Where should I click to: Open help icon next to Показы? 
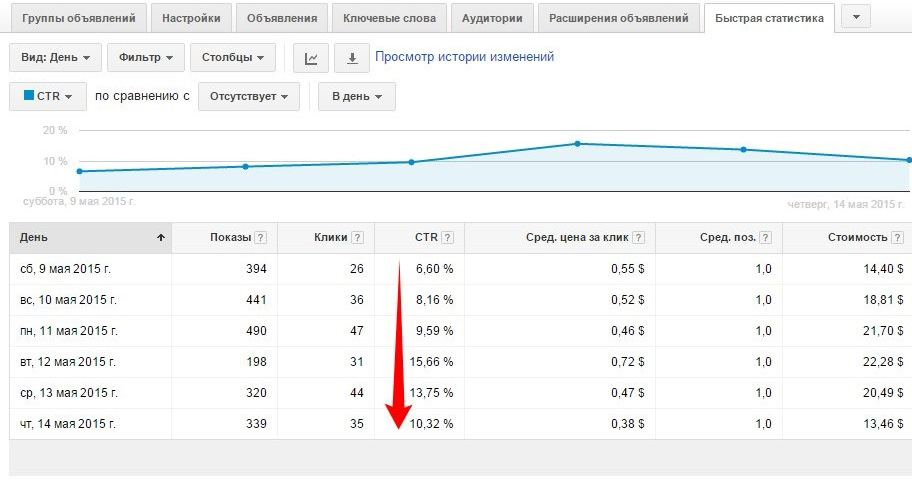(x=261, y=237)
